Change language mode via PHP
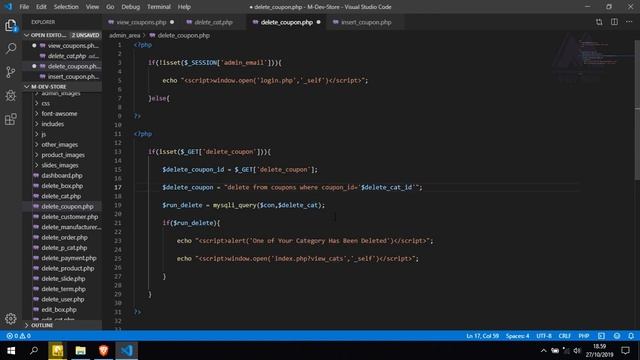Viewport: 640px width, 360px height. pos(584,336)
